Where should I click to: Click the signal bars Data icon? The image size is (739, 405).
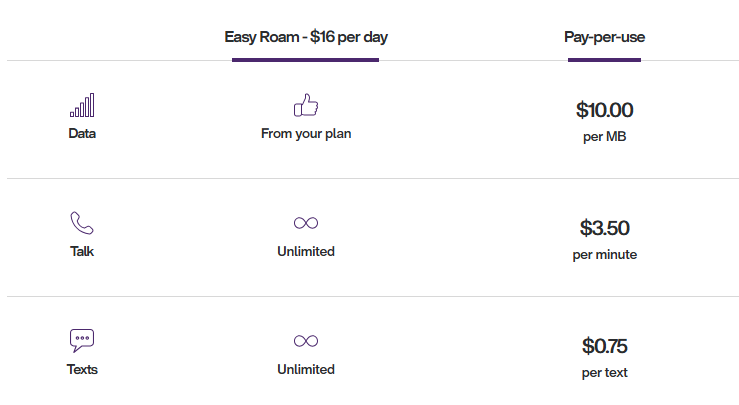point(82,106)
